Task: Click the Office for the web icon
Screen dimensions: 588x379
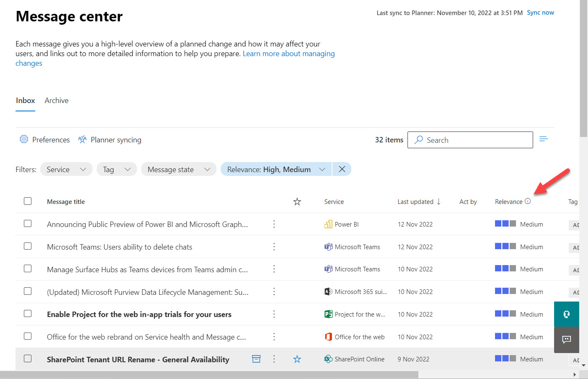Action: pos(328,337)
